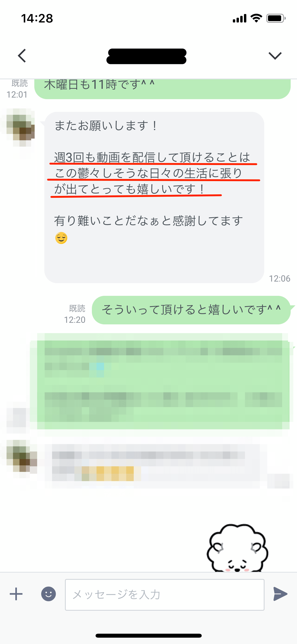Image resolution: width=297 pixels, height=644 pixels.
Task: Tap the send message arrow
Action: click(x=280, y=594)
